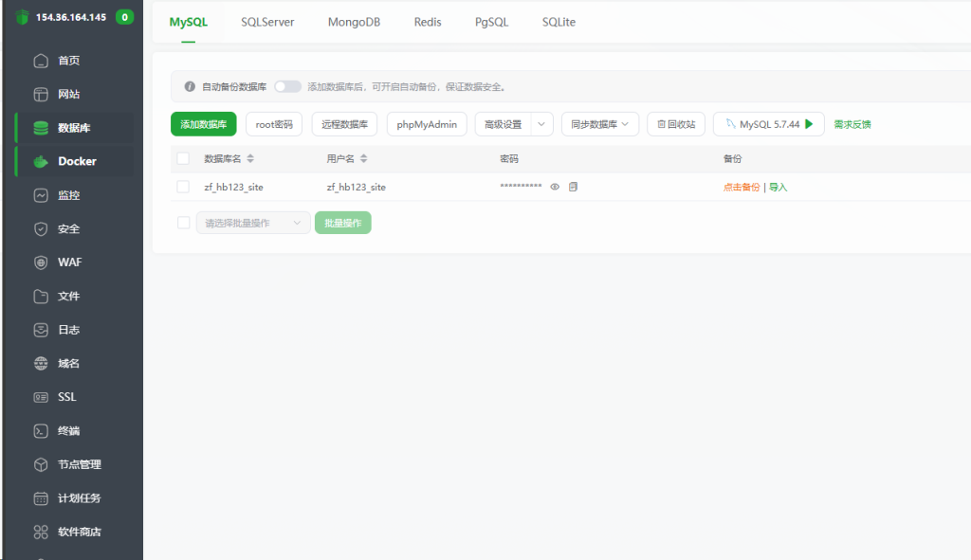Open the batch operation (请选择批量操作) dropdown
Image resolution: width=971 pixels, height=560 pixels.
click(x=252, y=223)
